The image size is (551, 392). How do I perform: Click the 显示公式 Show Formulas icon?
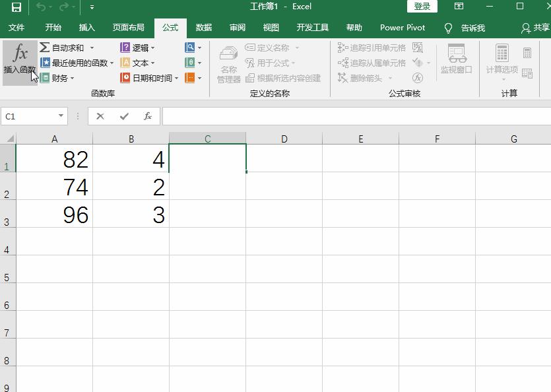pos(418,47)
